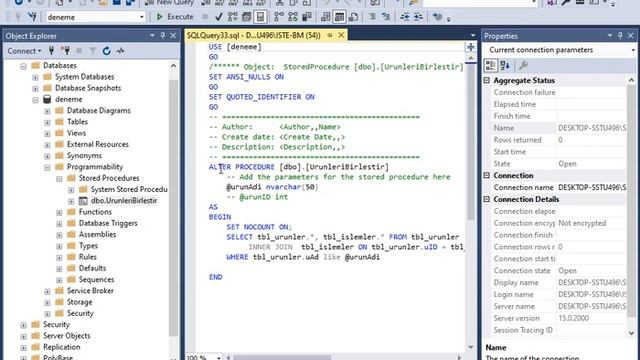Collapse the Stored Procedures folder
Image resolution: width=640 pixels, height=360 pixels.
(x=59, y=178)
